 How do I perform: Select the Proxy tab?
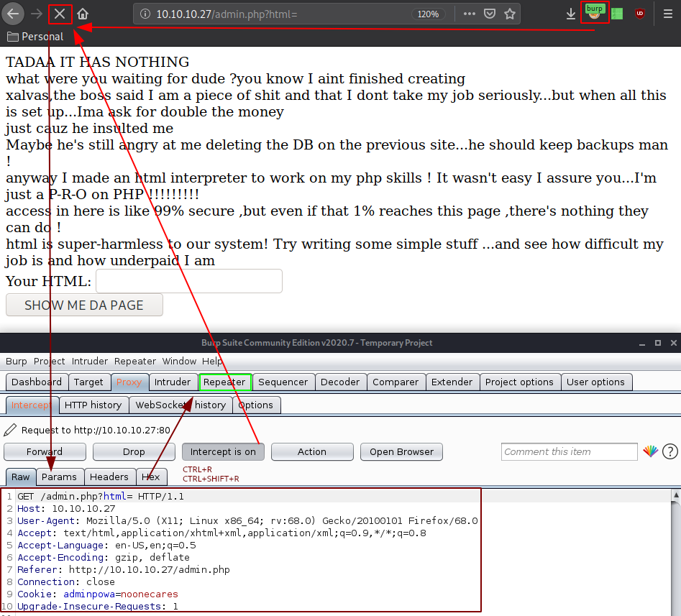tap(129, 382)
